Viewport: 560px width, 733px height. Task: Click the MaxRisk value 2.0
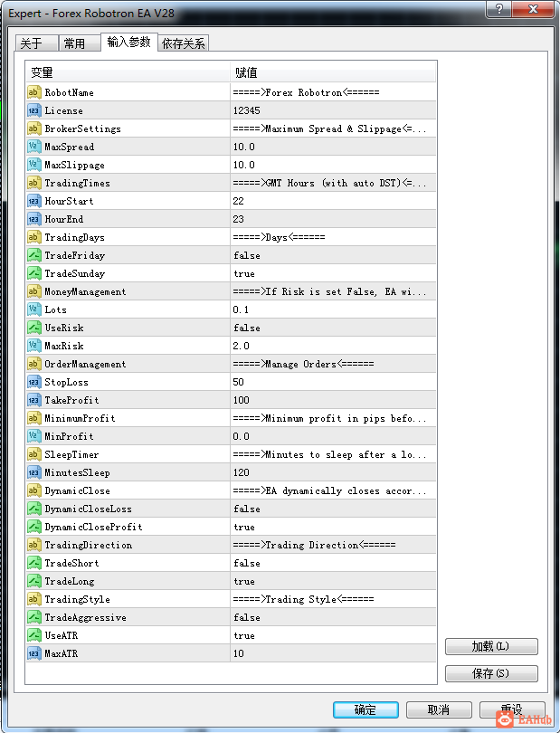(x=242, y=346)
